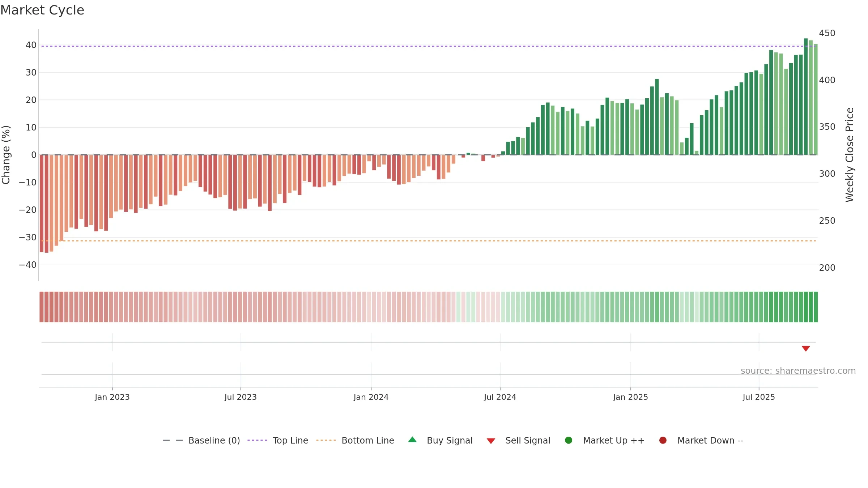This screenshot has width=868, height=488.
Task: Click the 20 left axis tick label
Action: (x=31, y=100)
